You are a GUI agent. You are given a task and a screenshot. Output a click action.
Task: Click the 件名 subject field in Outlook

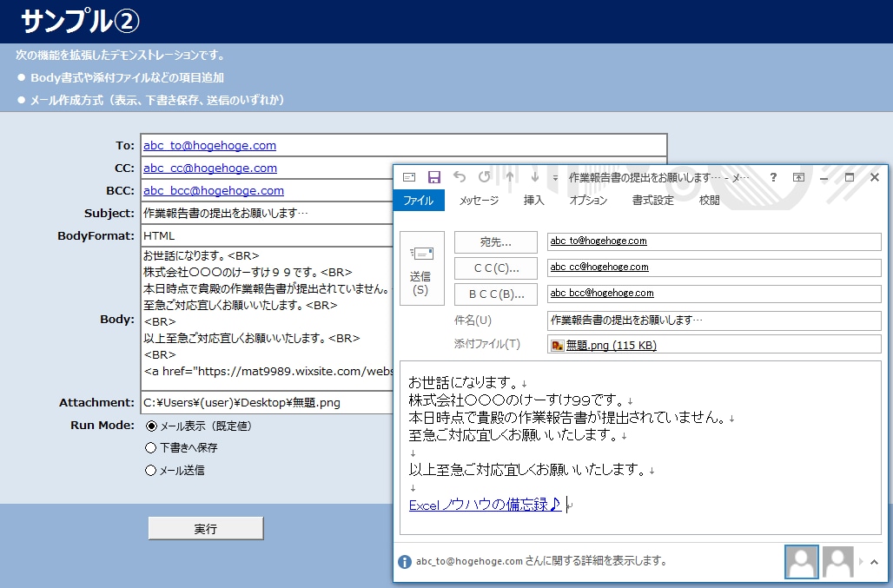pyautogui.click(x=714, y=320)
